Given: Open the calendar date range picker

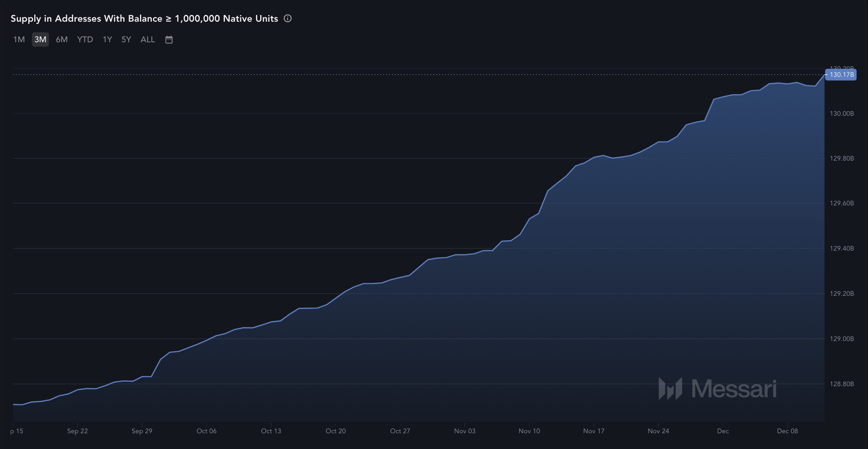Looking at the screenshot, I should point(169,40).
